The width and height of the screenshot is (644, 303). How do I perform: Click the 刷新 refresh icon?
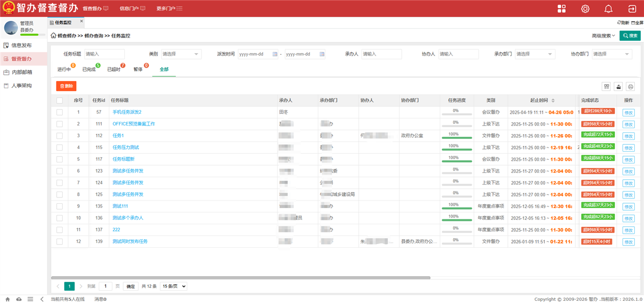click(623, 23)
